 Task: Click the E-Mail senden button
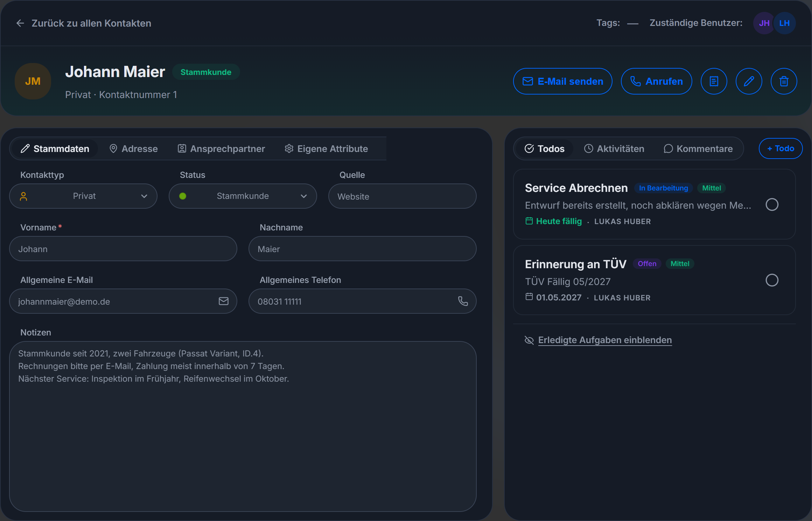tap(563, 81)
